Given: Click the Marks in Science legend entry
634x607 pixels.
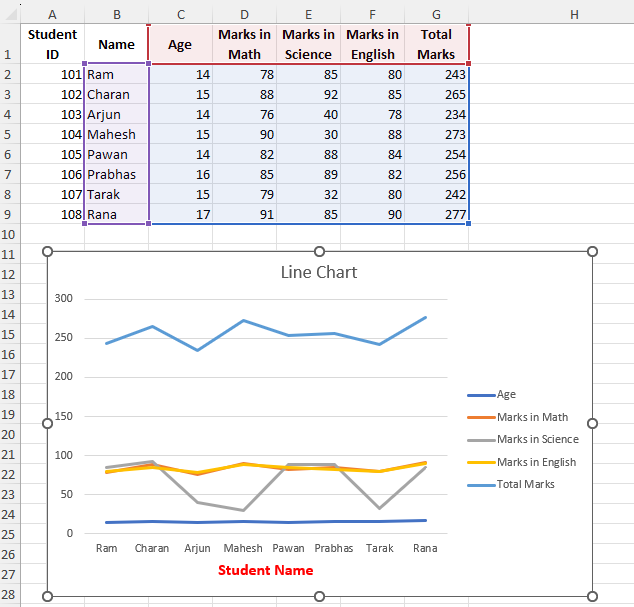Looking at the screenshot, I should click(x=537, y=439).
